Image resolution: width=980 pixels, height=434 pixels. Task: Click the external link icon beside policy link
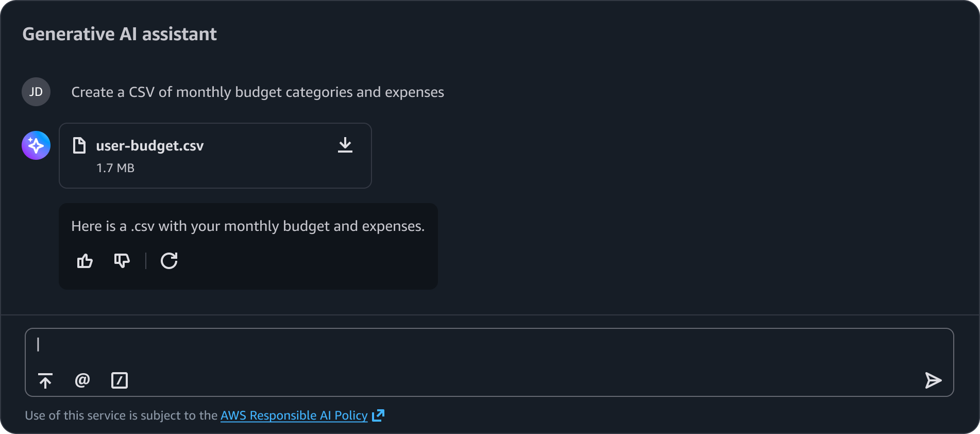(378, 415)
